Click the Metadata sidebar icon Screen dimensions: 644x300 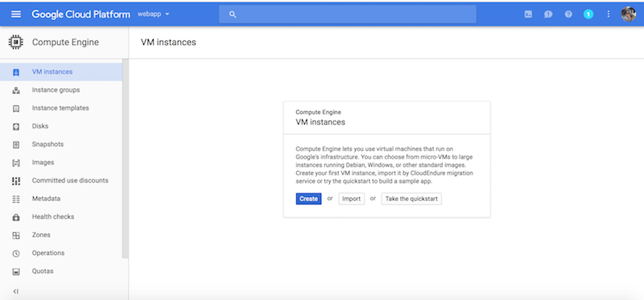(x=16, y=199)
